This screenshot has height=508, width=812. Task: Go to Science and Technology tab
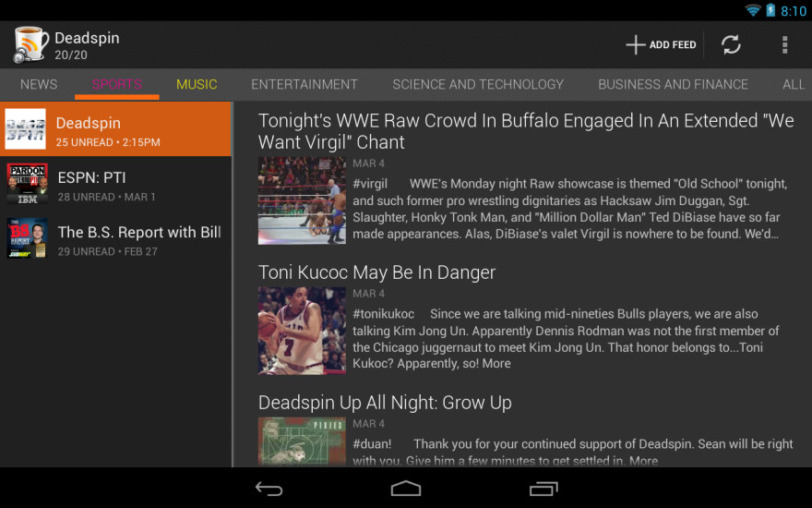[478, 84]
